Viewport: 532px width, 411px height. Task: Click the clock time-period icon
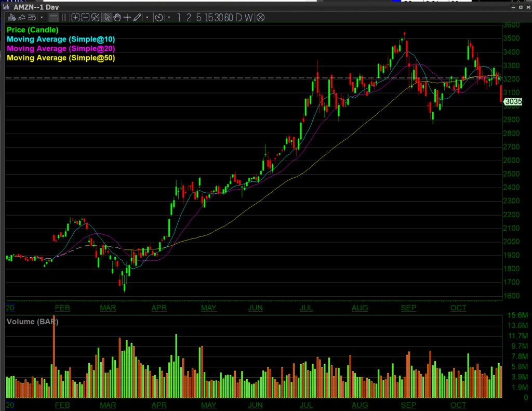[x=159, y=18]
